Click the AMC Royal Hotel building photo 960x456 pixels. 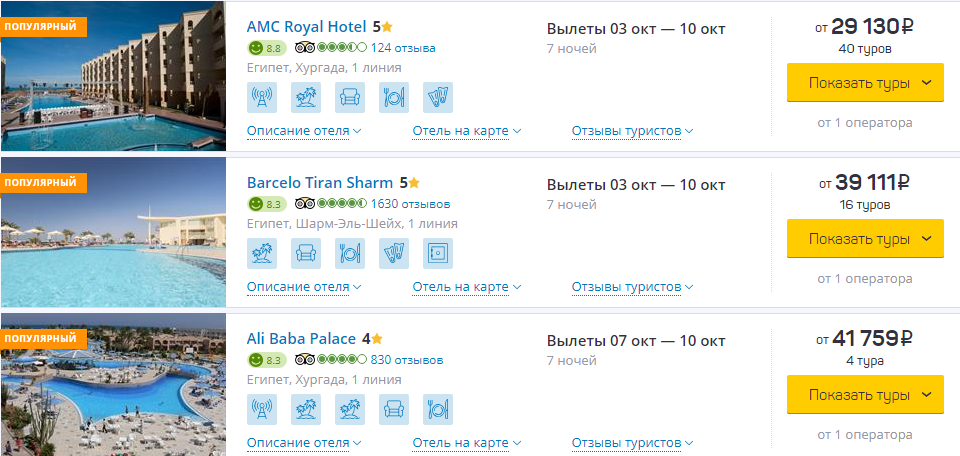(x=113, y=76)
